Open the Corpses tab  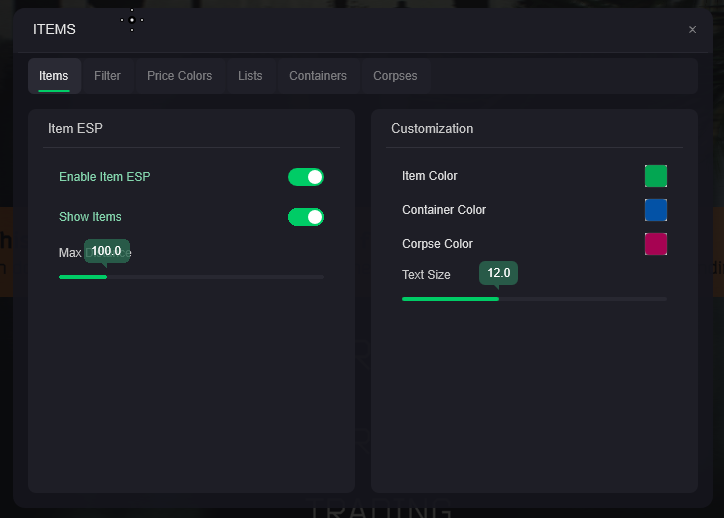[x=395, y=76]
